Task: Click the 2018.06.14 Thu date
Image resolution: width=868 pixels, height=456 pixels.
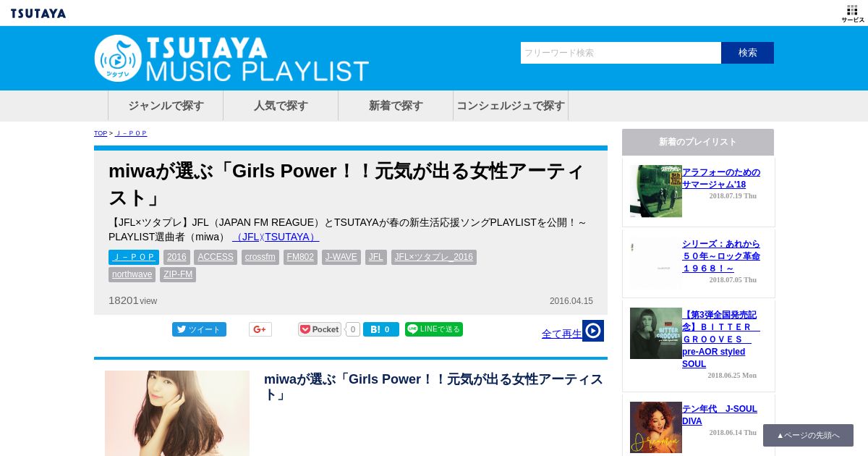Action: [x=733, y=432]
